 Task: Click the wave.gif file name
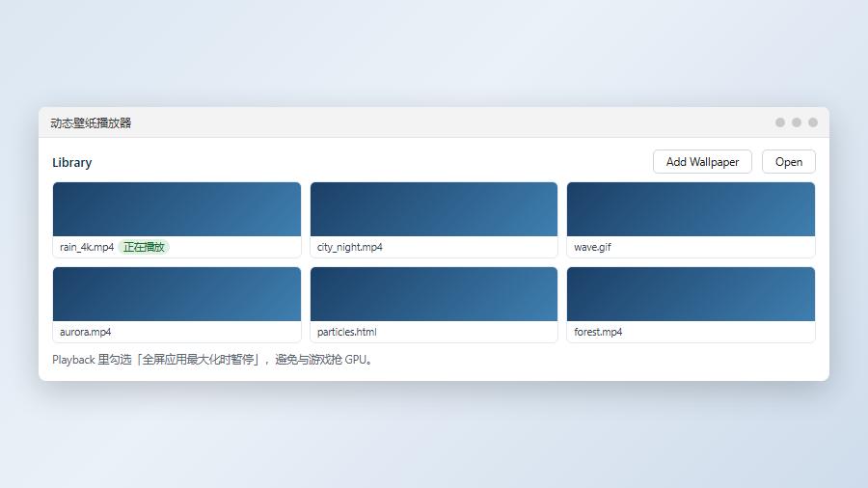click(592, 247)
